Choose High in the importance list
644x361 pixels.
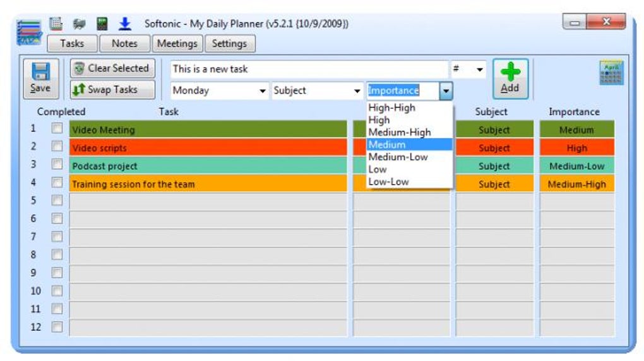tap(410, 120)
